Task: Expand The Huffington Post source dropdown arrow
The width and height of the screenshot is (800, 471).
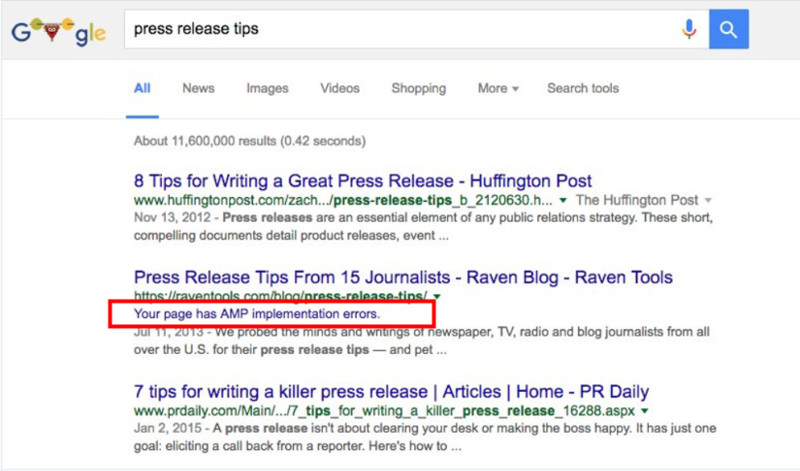Action: click(x=708, y=201)
